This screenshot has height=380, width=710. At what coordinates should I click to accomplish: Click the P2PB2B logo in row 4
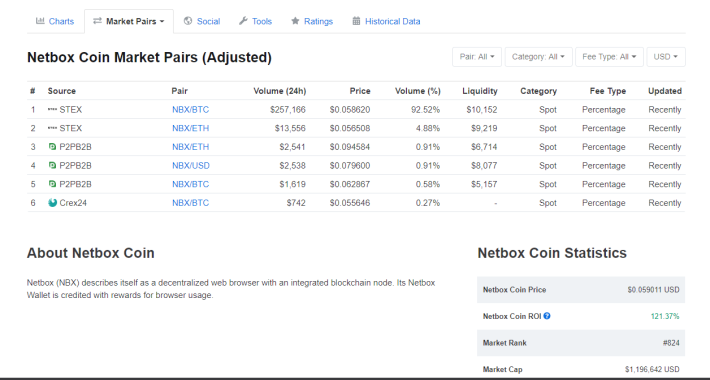click(53, 165)
